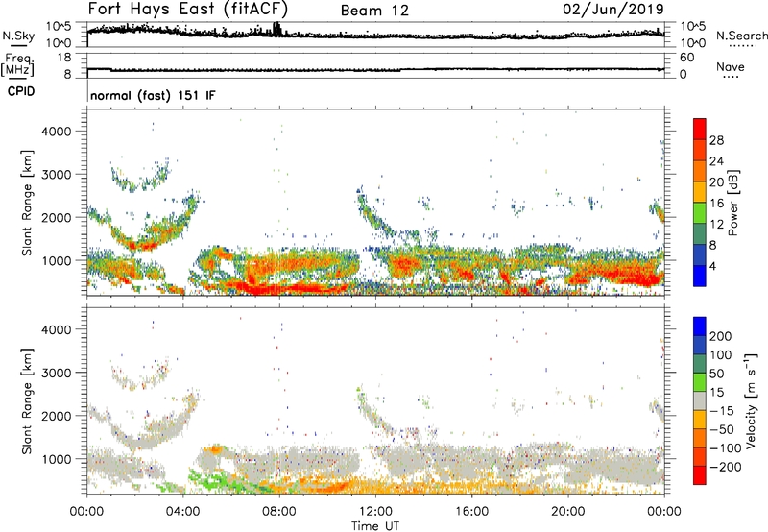
Task: Click the '-100' label on Velocity colorbar
Action: tap(726, 448)
